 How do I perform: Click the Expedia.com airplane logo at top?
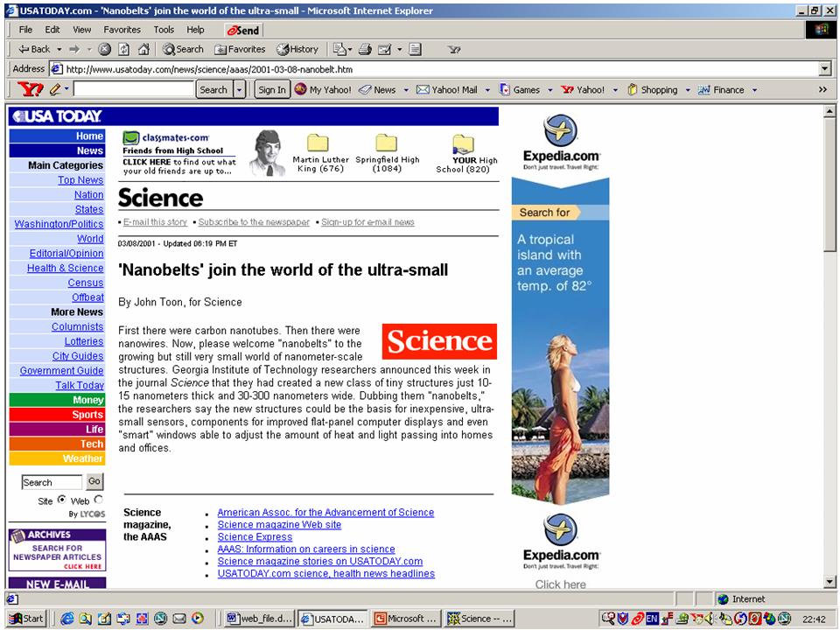point(560,130)
